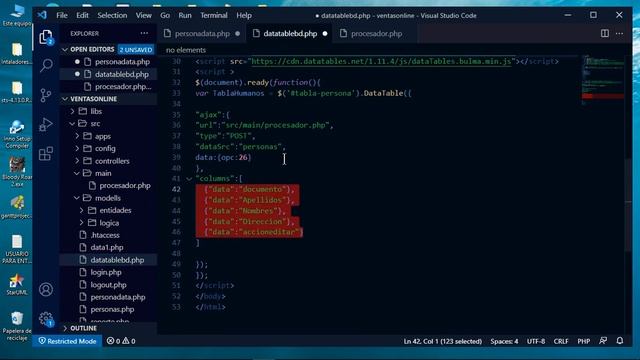Open the Edit menu
The height and width of the screenshot is (360, 640).
point(82,16)
